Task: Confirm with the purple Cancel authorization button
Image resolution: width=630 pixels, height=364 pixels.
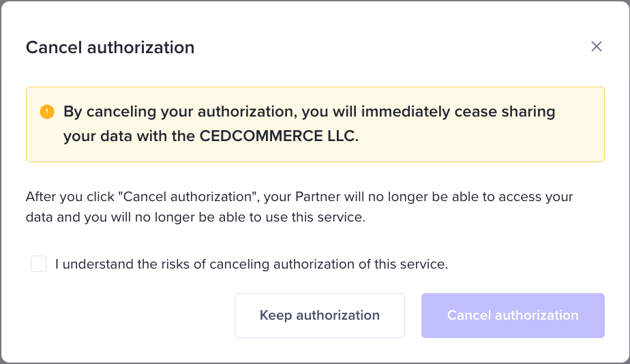Action: (x=513, y=316)
